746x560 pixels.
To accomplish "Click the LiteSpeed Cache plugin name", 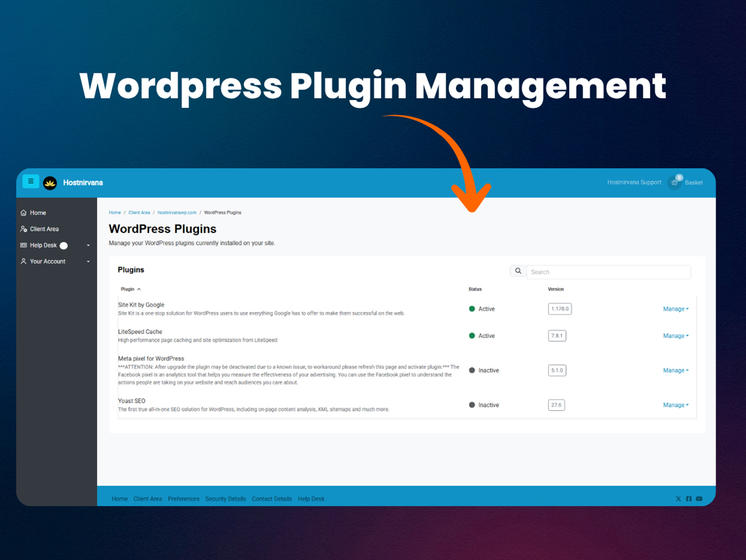I will pos(140,332).
